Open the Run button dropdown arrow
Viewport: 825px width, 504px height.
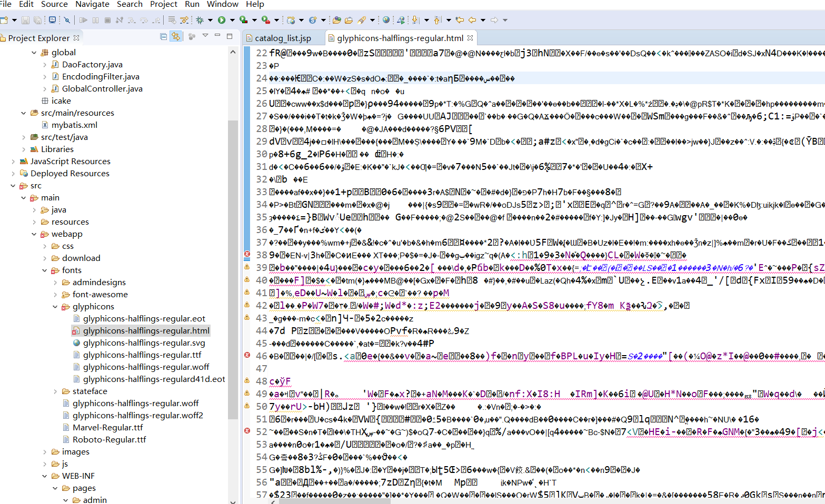click(232, 20)
